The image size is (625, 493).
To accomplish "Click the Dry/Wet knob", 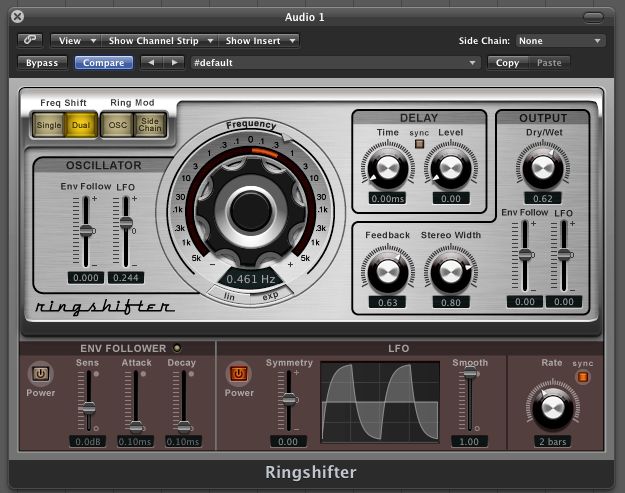I will (x=543, y=169).
